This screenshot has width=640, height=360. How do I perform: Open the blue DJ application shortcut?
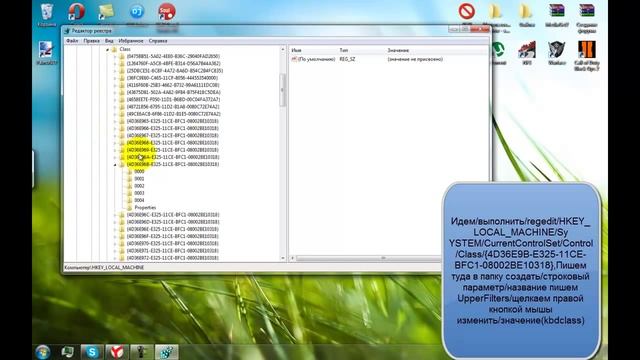click(137, 11)
